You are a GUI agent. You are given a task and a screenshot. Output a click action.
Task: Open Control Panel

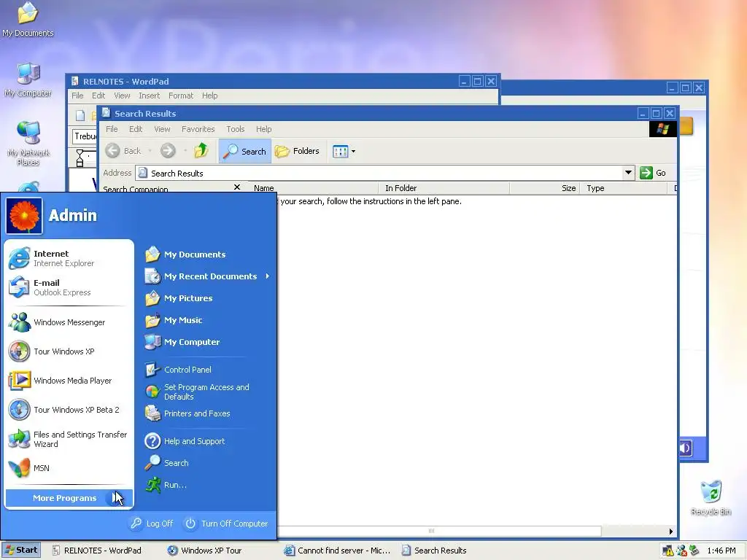(x=208, y=370)
